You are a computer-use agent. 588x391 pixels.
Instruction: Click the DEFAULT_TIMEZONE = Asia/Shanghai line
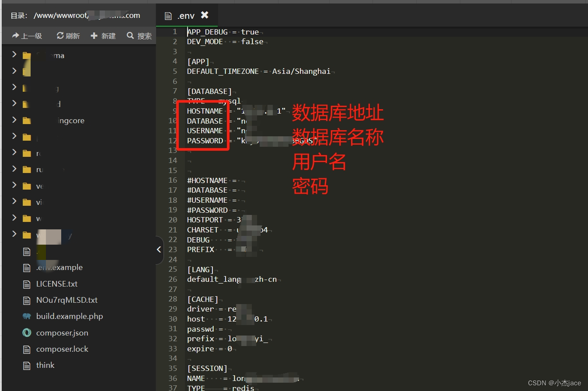click(x=259, y=72)
